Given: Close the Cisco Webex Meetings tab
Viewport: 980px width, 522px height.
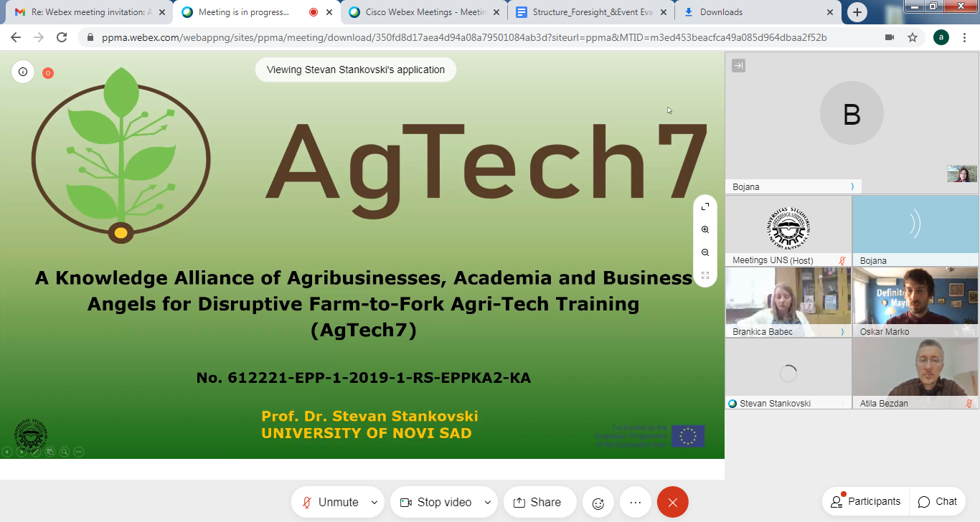Looking at the screenshot, I should pyautogui.click(x=495, y=12).
